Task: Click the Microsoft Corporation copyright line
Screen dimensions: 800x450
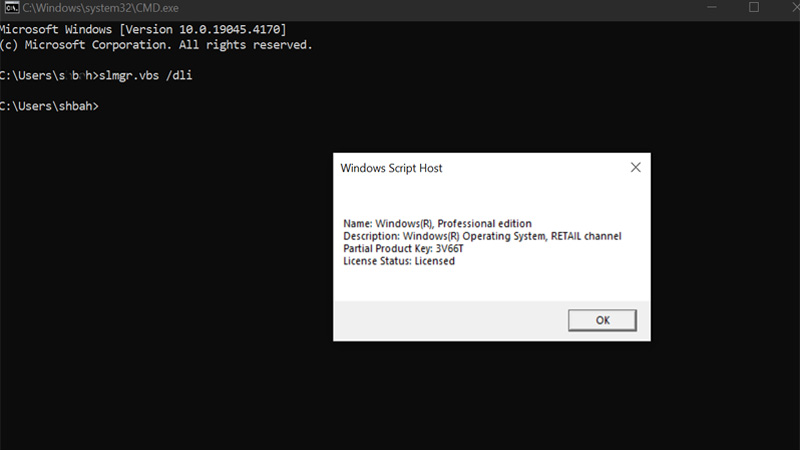Action: (x=156, y=45)
